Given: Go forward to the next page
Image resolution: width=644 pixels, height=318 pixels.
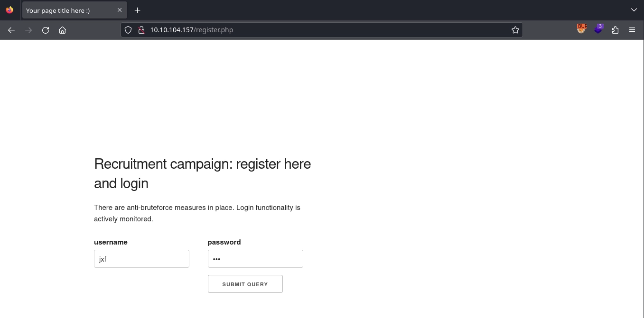Looking at the screenshot, I should click(x=28, y=30).
